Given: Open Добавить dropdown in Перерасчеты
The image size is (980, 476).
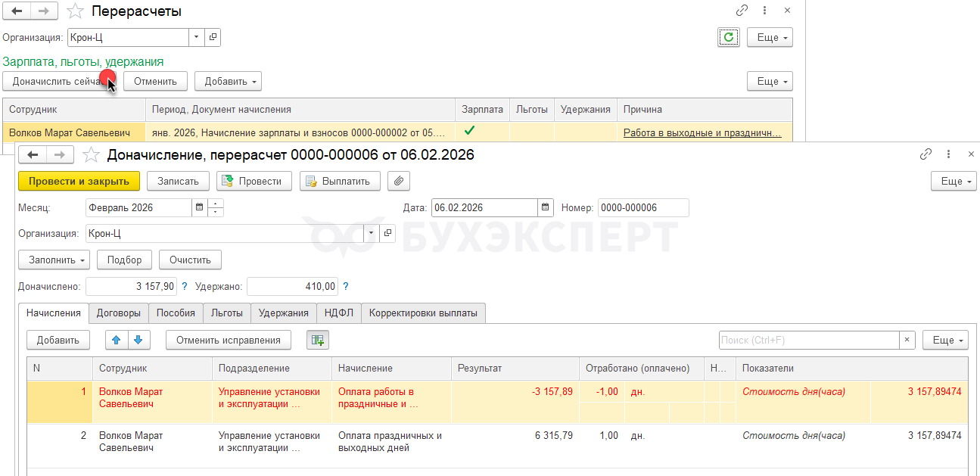Looking at the screenshot, I should 228,81.
